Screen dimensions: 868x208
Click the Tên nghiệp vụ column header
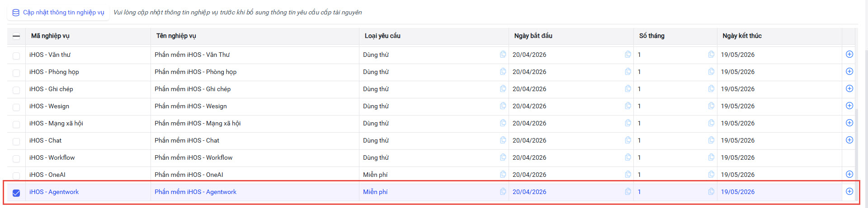[255, 36]
